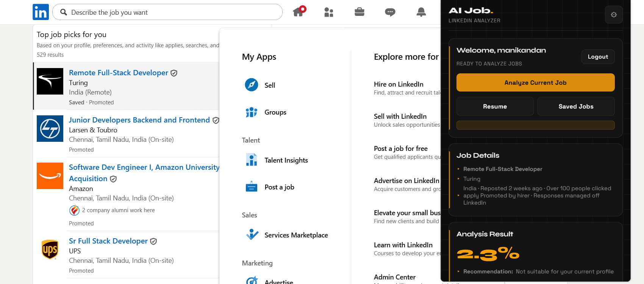Open Post a job for free link

pos(401,148)
